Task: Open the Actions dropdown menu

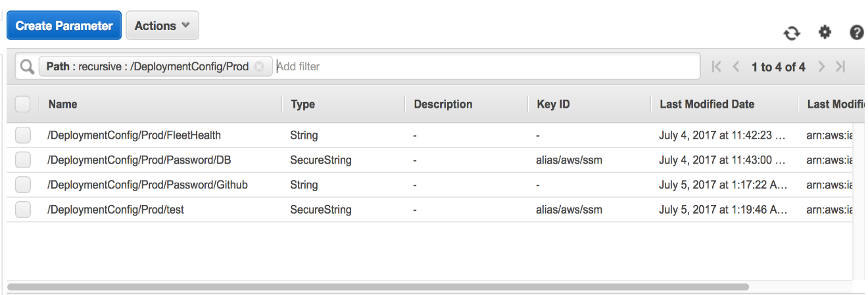Action: click(x=162, y=26)
